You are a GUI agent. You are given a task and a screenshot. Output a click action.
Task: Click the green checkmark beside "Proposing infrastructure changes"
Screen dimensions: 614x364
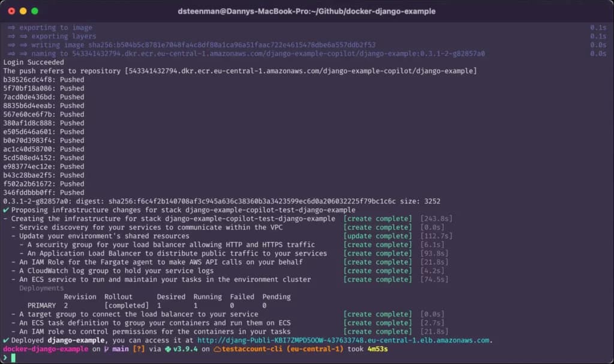(6, 210)
